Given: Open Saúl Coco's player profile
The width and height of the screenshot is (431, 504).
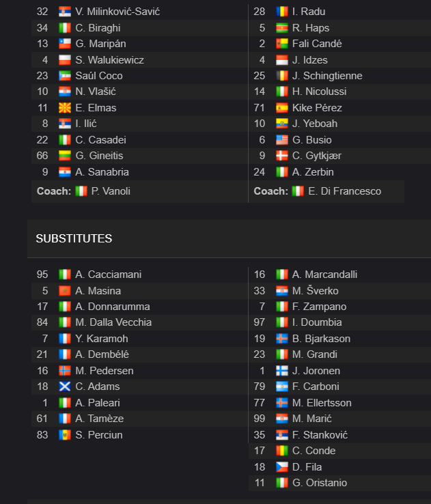Looking at the screenshot, I should click(x=99, y=76).
